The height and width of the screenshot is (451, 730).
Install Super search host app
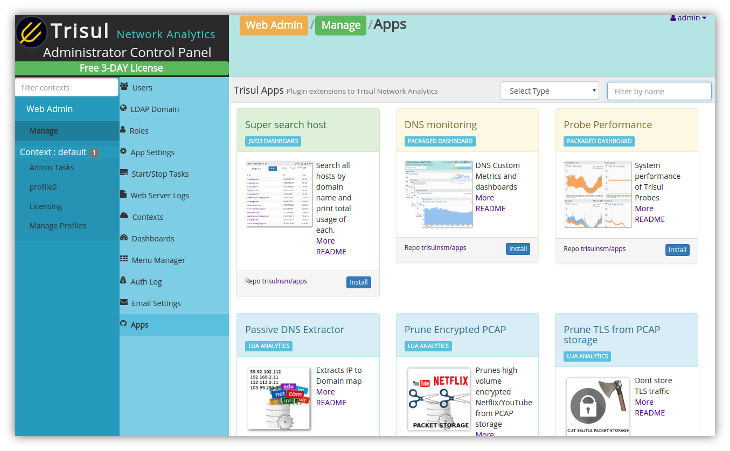(358, 282)
